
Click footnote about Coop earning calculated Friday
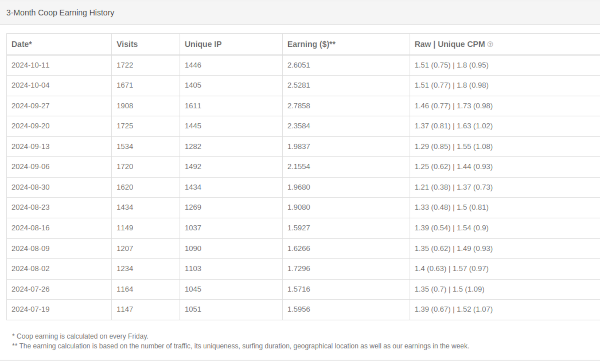pyautogui.click(x=80, y=336)
